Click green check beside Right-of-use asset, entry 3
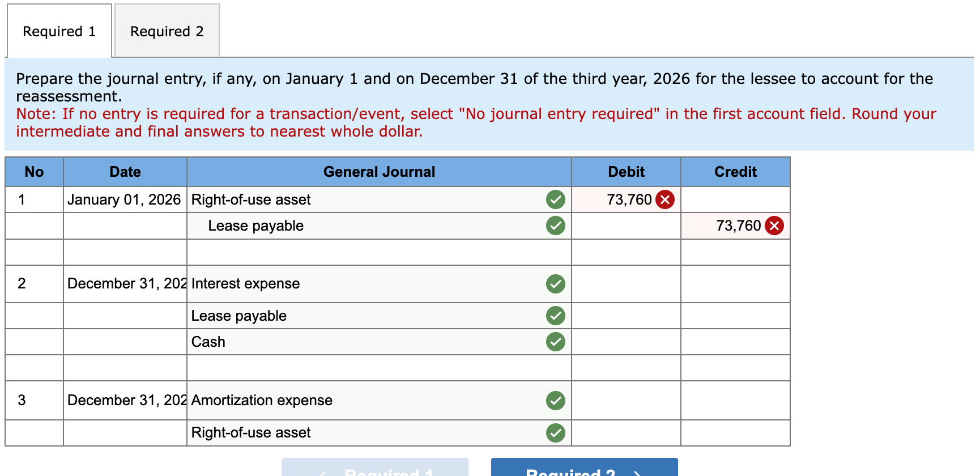 pos(556,432)
